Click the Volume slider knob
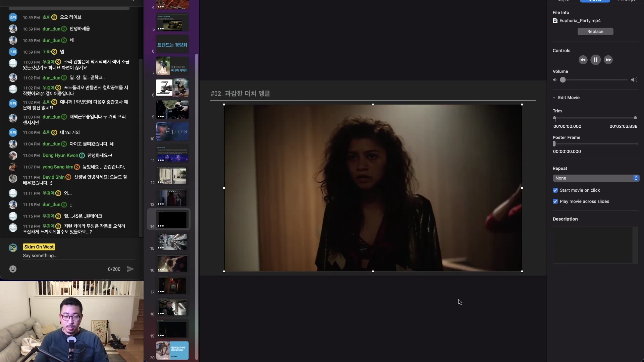Screen dimensions: 644x362 point(563,80)
